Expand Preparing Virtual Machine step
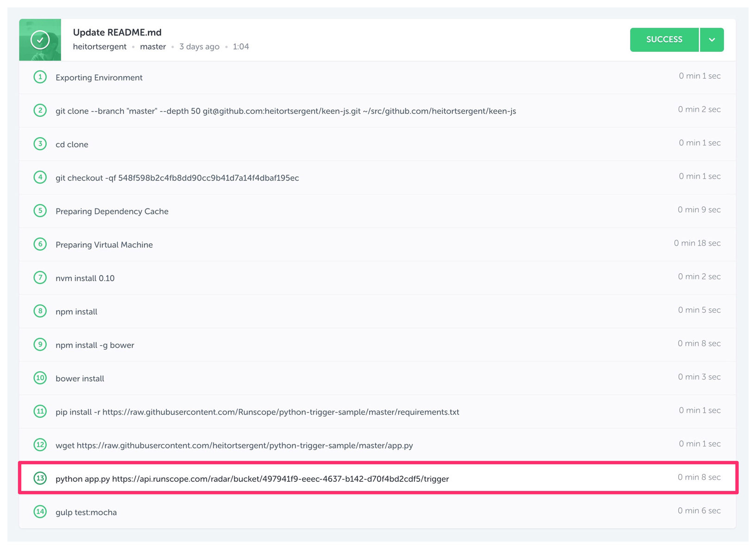 [377, 245]
